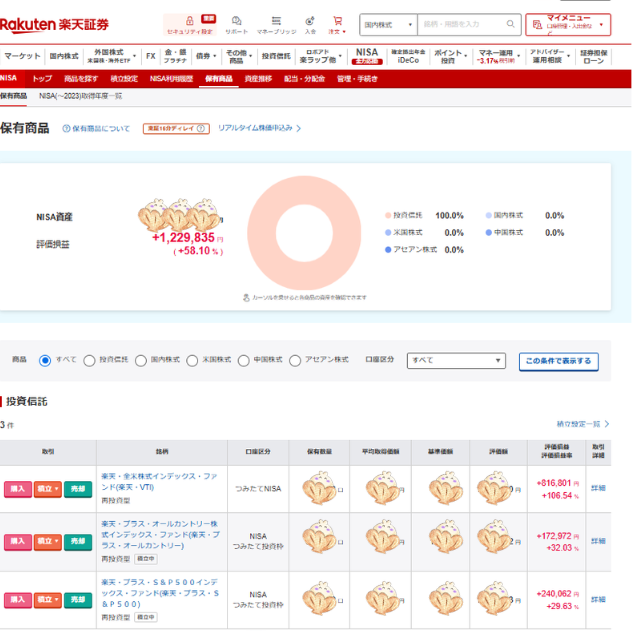Image resolution: width=634 pixels, height=631 pixels.
Task: Open security settings lock icon
Action: (x=190, y=21)
